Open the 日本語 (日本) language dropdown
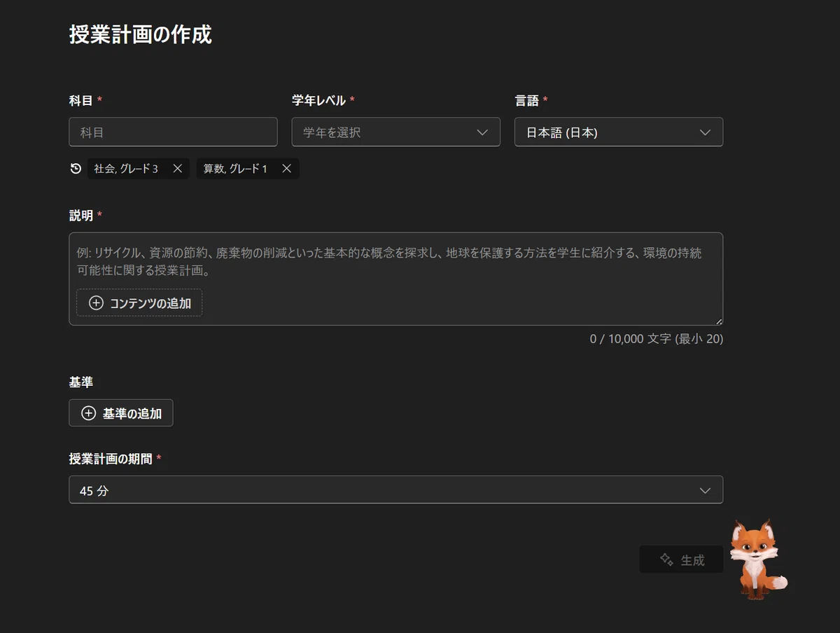Screen dimensions: 840x633 pos(618,132)
